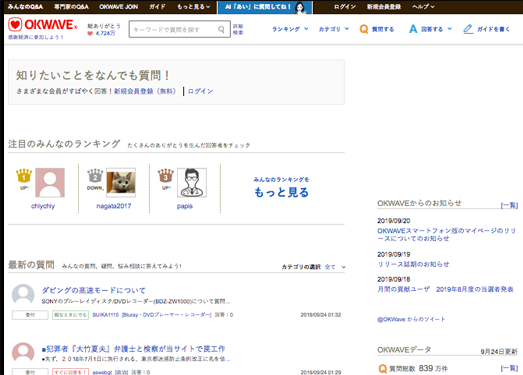
Task: Click pink avatar beside 犯罪者 question
Action: [23, 353]
